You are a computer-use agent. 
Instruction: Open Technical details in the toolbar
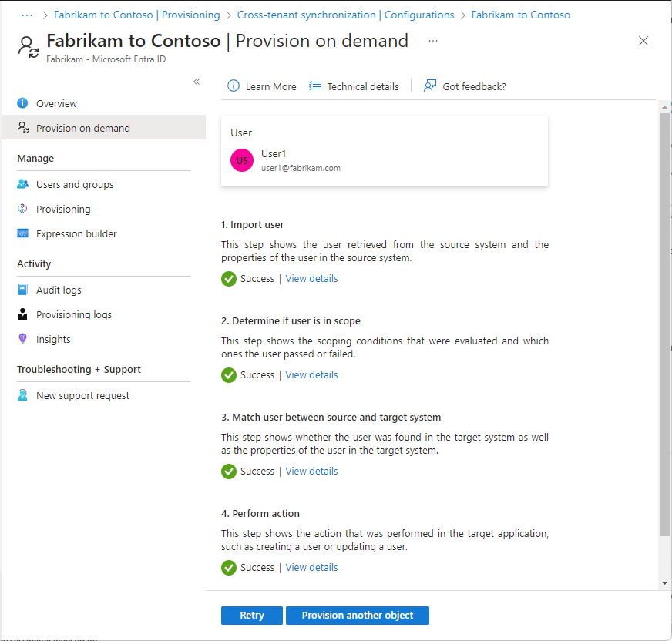354,86
